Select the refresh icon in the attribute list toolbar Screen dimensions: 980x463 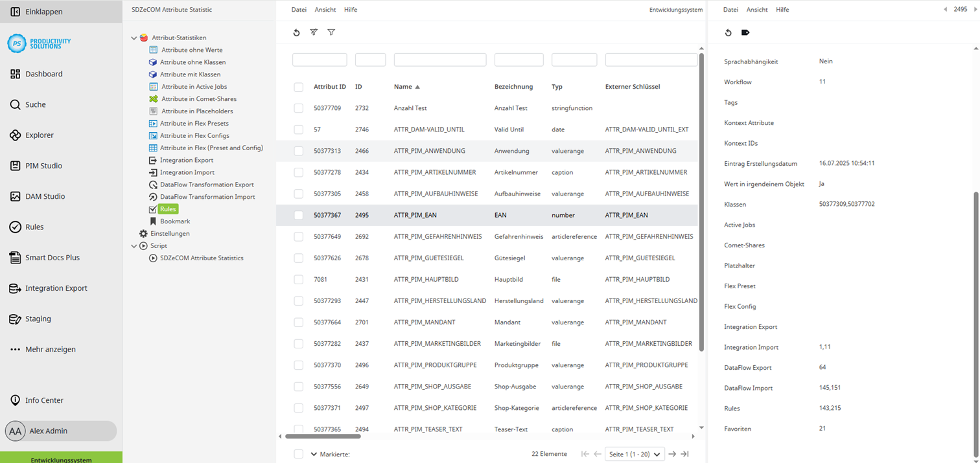[x=297, y=32]
